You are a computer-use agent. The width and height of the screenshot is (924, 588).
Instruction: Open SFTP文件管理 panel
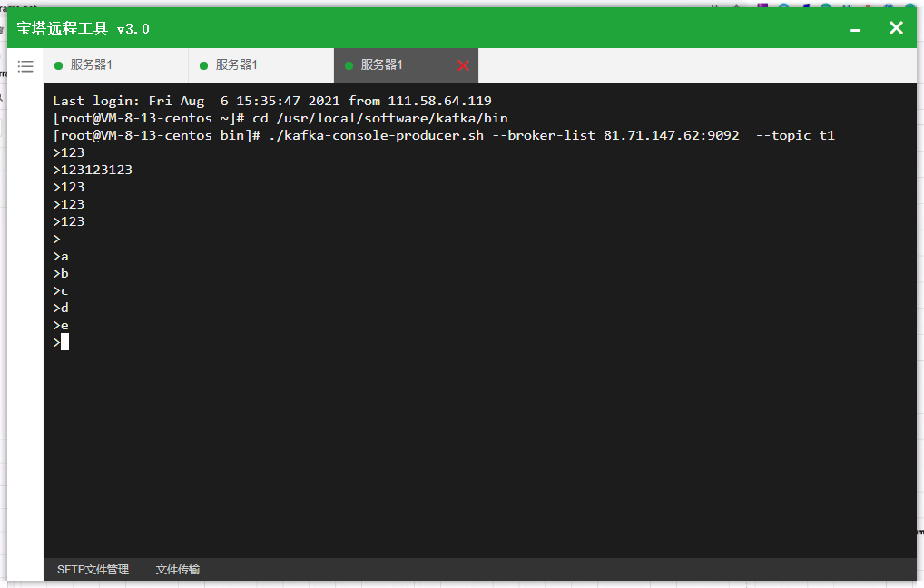click(x=93, y=570)
